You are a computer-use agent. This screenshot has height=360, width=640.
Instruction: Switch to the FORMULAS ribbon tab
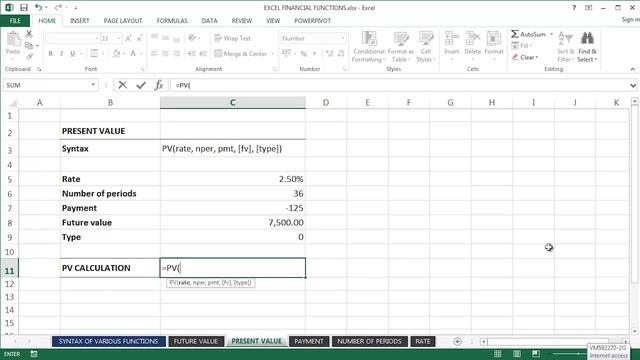172,20
